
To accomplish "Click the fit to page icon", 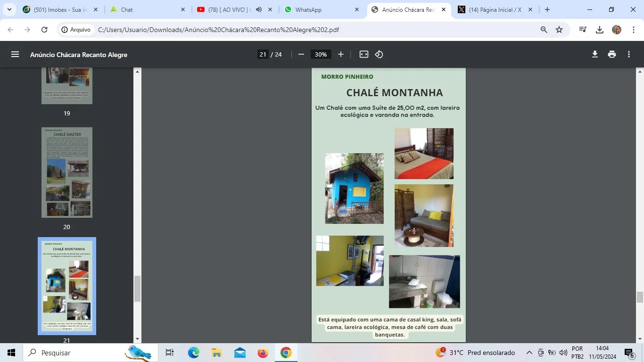I will click(364, 54).
